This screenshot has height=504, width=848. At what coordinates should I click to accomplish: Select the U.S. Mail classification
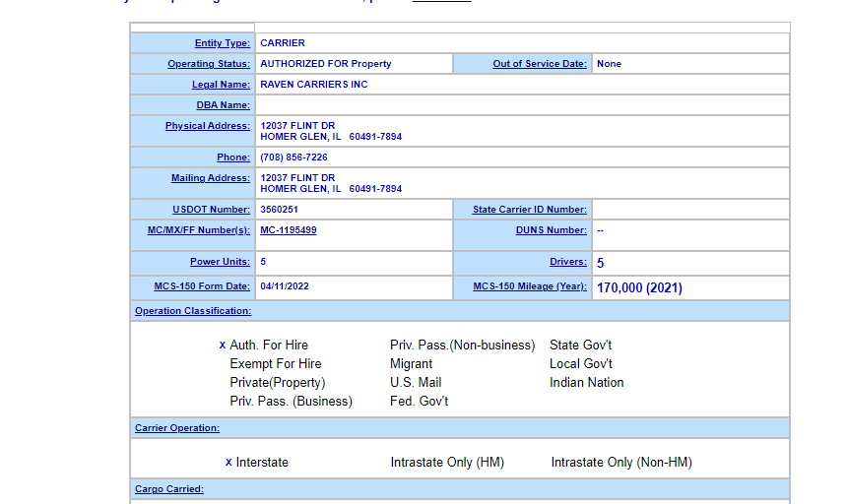(x=416, y=383)
